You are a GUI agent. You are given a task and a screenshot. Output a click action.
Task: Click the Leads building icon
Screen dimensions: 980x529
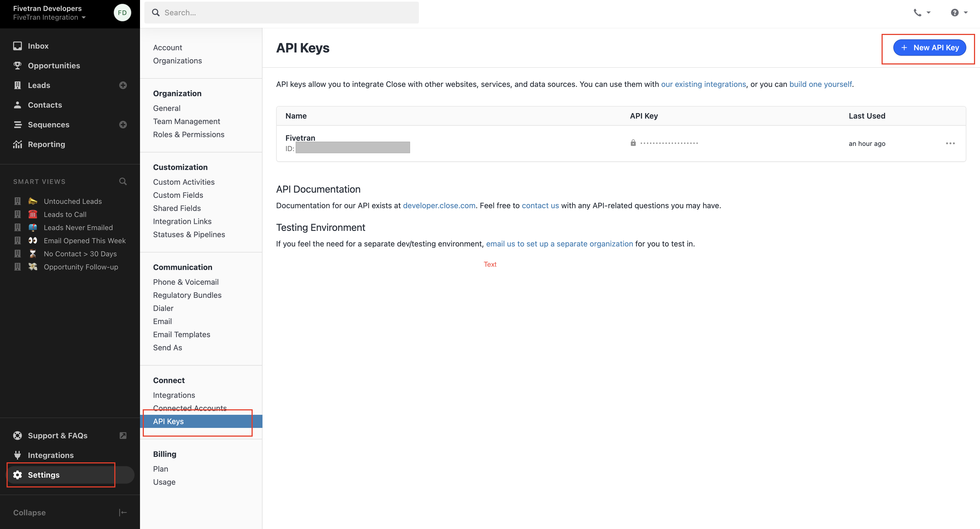(17, 85)
